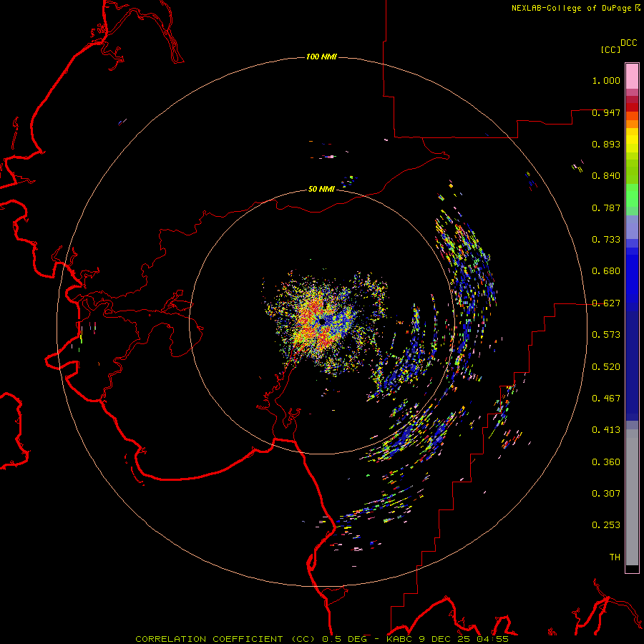Click the 0.573 color scale value
The width and height of the screenshot is (644, 644).
point(606,335)
